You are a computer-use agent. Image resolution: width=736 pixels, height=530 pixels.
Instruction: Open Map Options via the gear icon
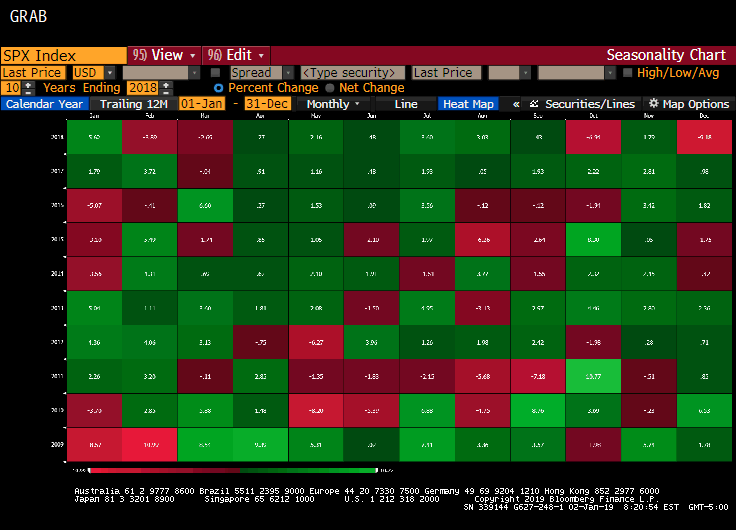(x=653, y=104)
